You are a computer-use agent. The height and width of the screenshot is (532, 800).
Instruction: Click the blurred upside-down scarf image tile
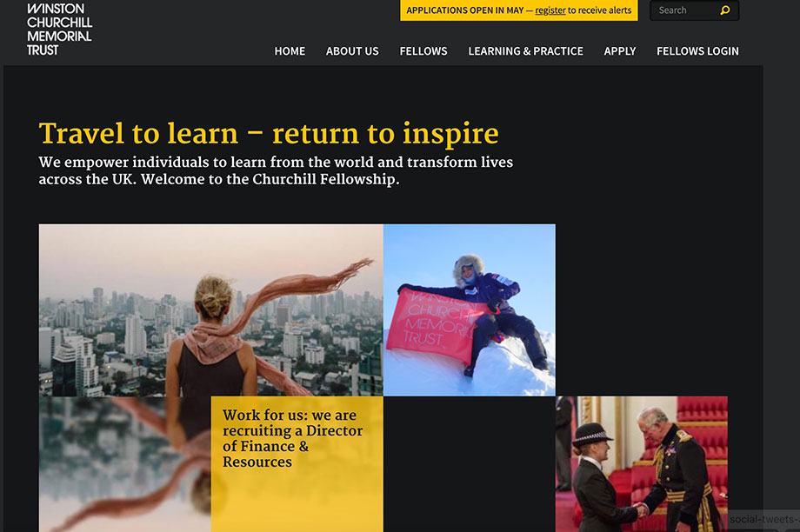[125, 464]
